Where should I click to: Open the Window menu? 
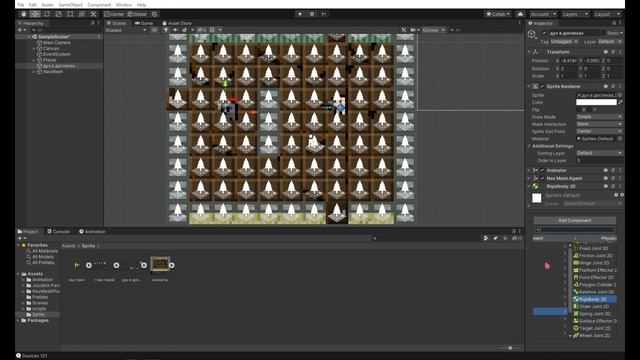coord(124,5)
